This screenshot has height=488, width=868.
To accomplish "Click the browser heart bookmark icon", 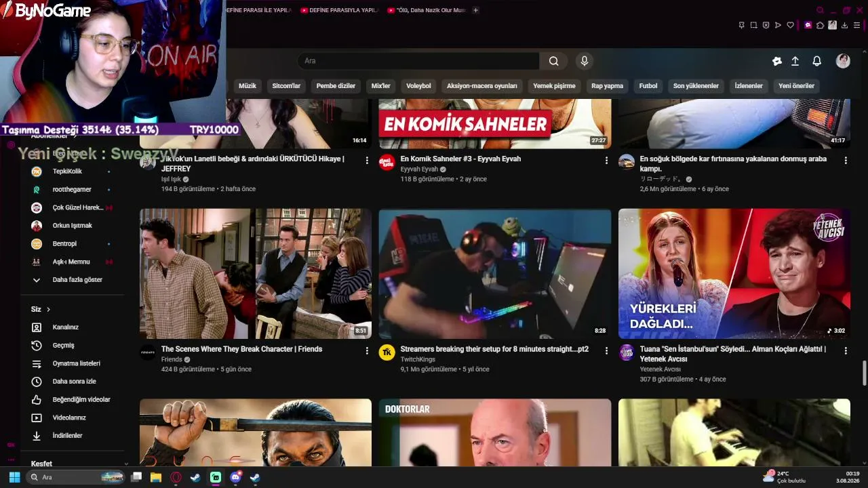I will (790, 25).
